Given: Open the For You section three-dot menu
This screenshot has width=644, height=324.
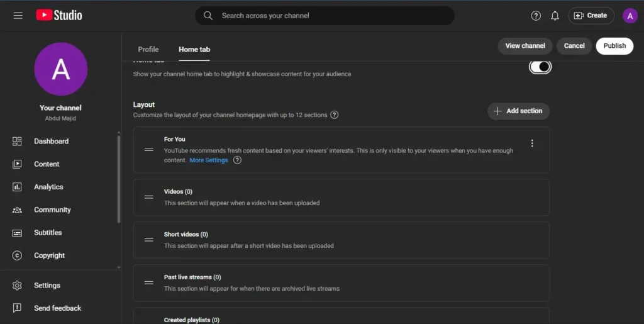Looking at the screenshot, I should click(x=532, y=143).
